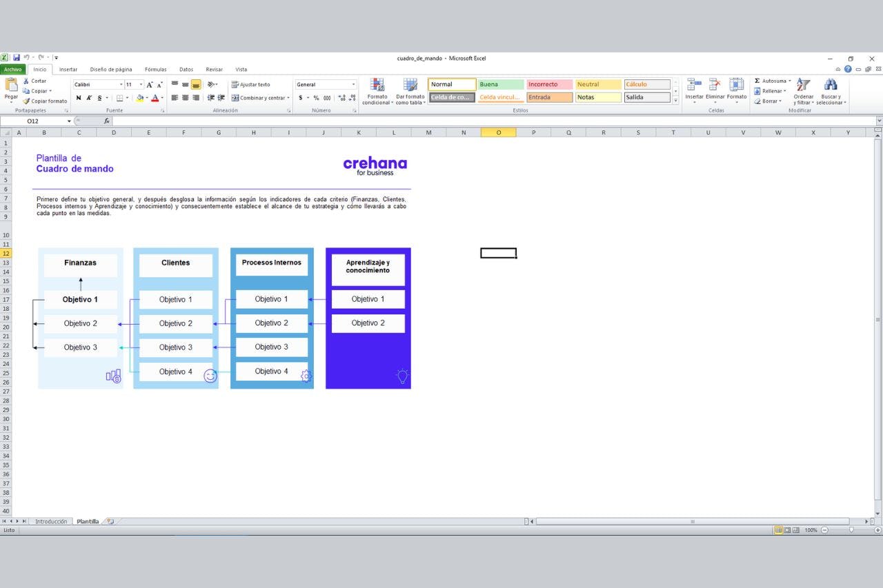Expand the Name Box dropdown arrow
The height and width of the screenshot is (588, 883).
coord(69,121)
